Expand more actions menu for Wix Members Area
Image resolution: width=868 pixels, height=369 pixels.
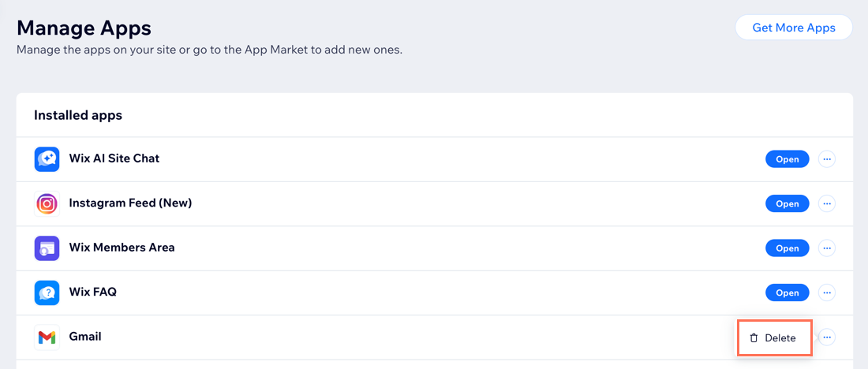click(826, 248)
